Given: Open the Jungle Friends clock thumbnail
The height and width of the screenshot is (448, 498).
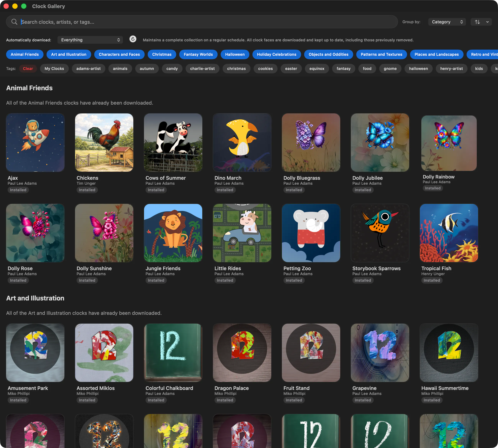Looking at the screenshot, I should pyautogui.click(x=173, y=233).
